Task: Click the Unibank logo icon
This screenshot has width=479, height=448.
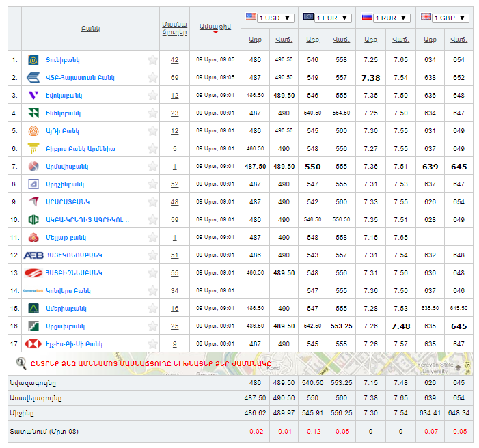Action: tap(33, 60)
